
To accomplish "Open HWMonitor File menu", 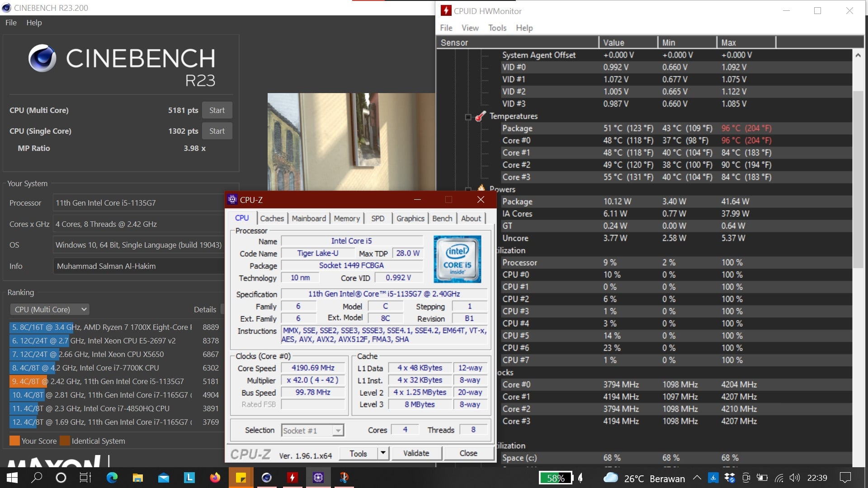I will 446,28.
